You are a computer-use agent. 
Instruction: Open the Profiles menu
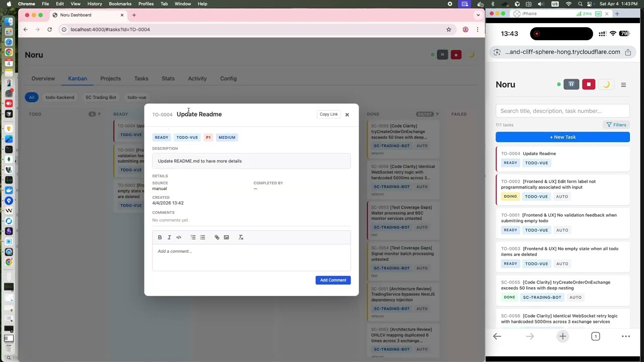pyautogui.click(x=146, y=4)
